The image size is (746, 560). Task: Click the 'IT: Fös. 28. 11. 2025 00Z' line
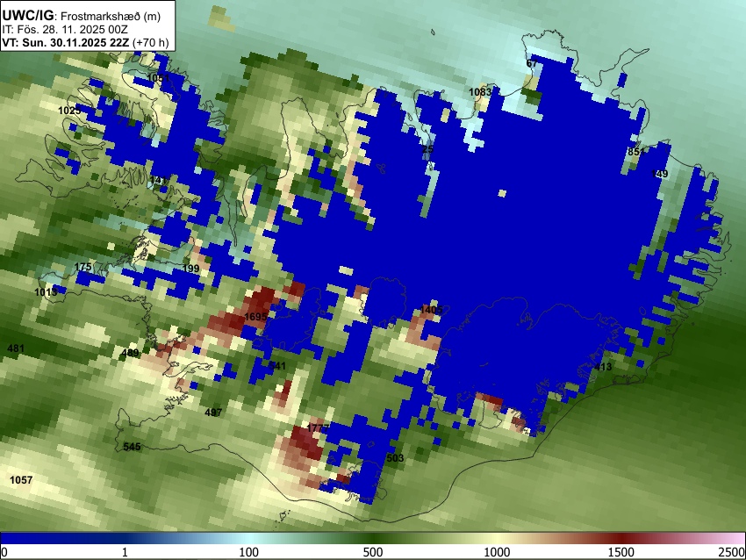(x=65, y=30)
